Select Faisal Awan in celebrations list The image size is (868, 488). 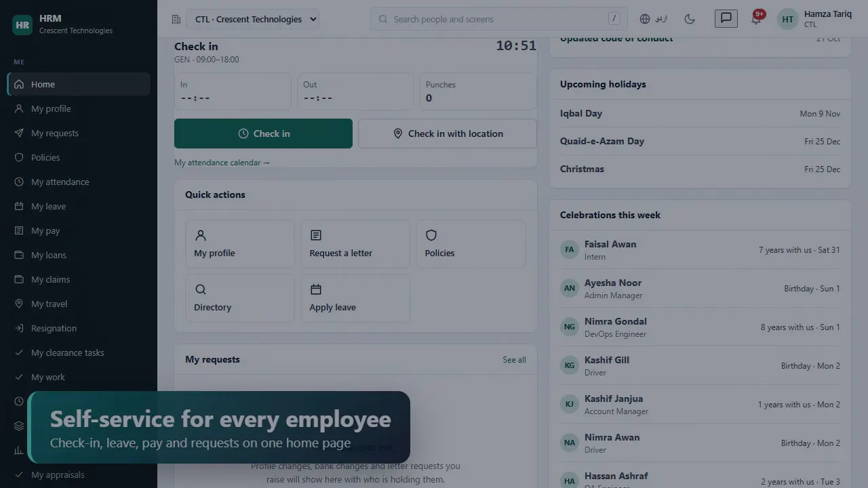coord(700,249)
